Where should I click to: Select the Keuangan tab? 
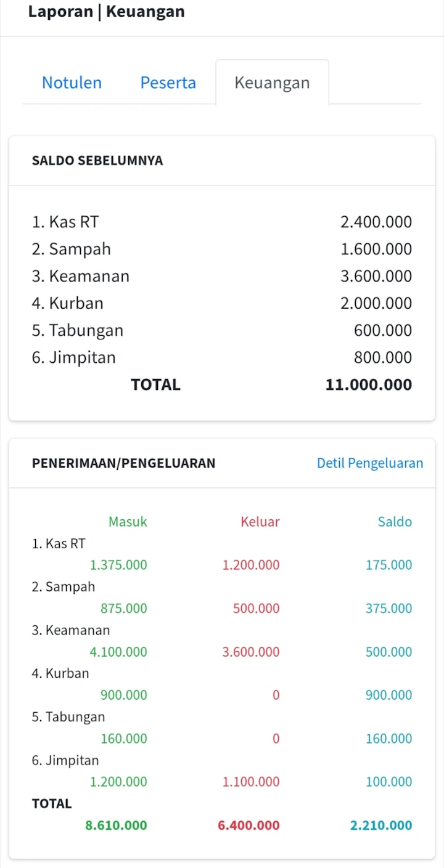[272, 83]
